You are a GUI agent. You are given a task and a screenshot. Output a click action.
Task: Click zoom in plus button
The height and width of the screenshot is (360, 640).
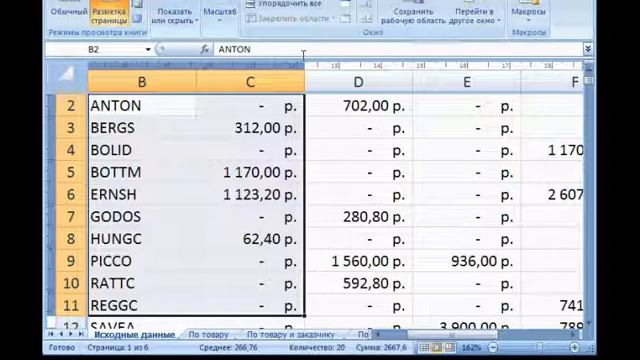coord(574,348)
